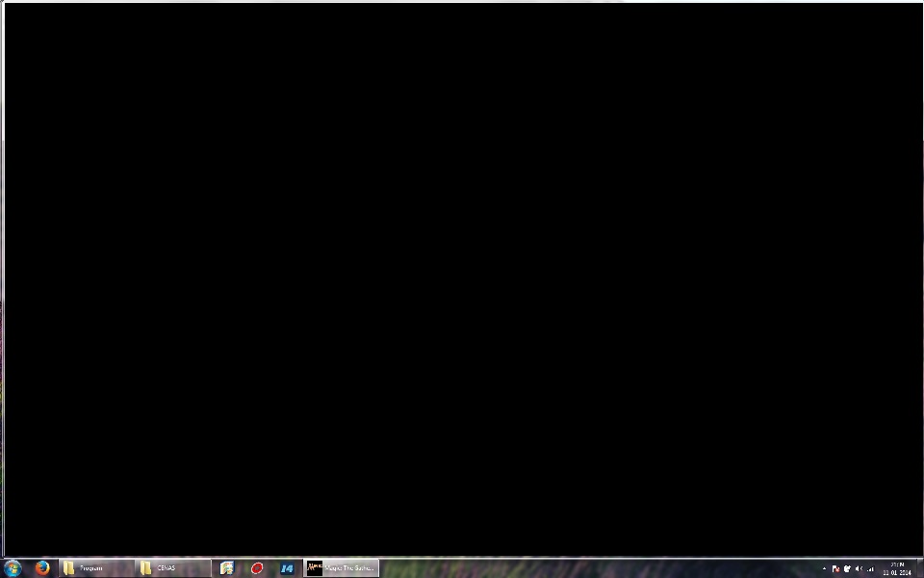Viewport: 924px width, 578px height.
Task: Open the blue 14 taskbar application
Action: pos(287,568)
